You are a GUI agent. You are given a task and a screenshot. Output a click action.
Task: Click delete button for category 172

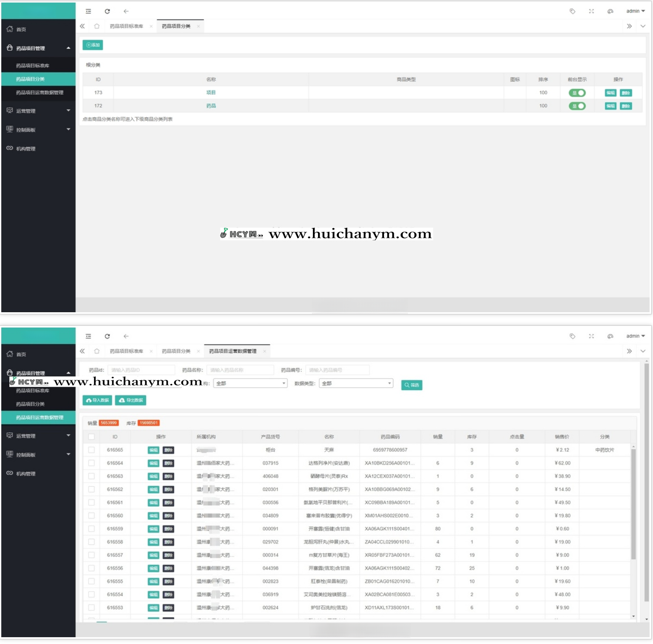click(x=626, y=106)
